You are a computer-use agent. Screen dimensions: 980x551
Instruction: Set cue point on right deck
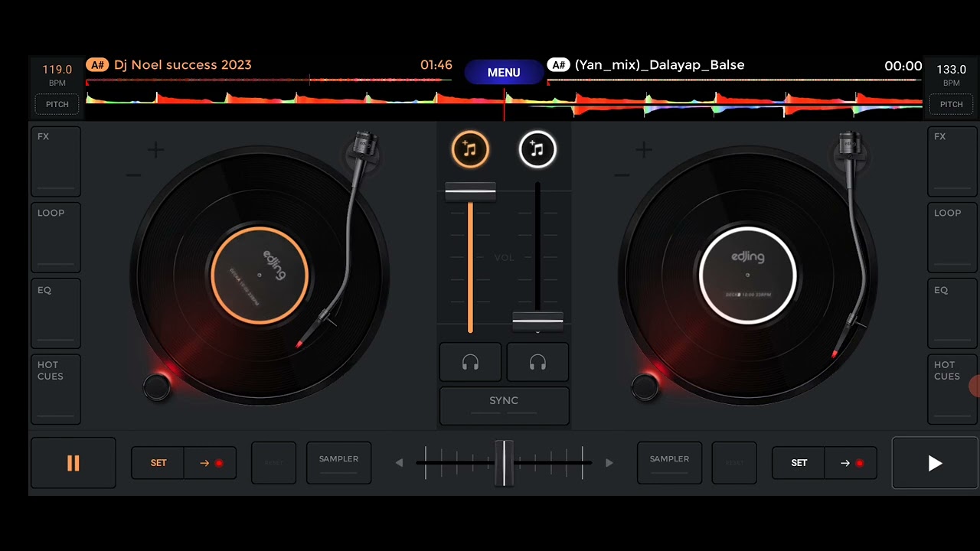tap(799, 463)
